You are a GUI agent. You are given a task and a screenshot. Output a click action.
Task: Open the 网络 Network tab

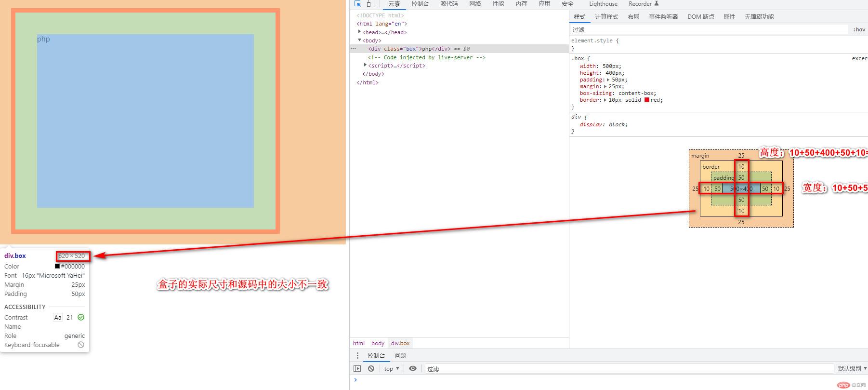(x=475, y=4)
